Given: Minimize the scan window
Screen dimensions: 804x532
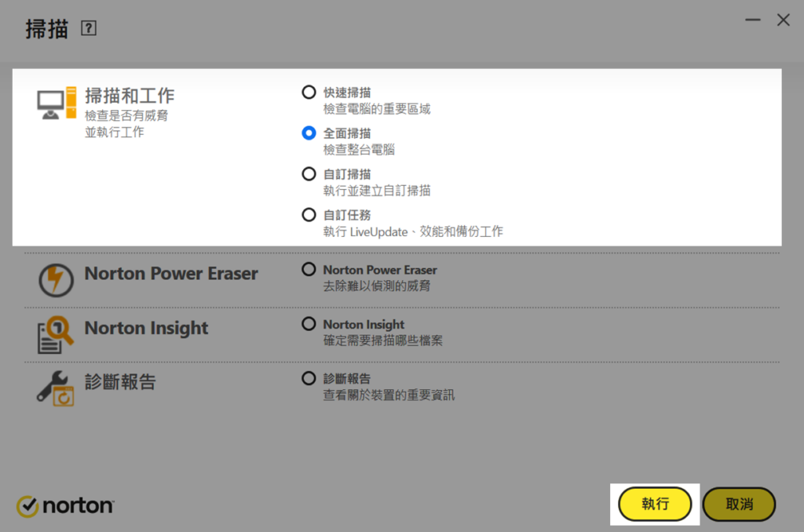Looking at the screenshot, I should click(753, 20).
